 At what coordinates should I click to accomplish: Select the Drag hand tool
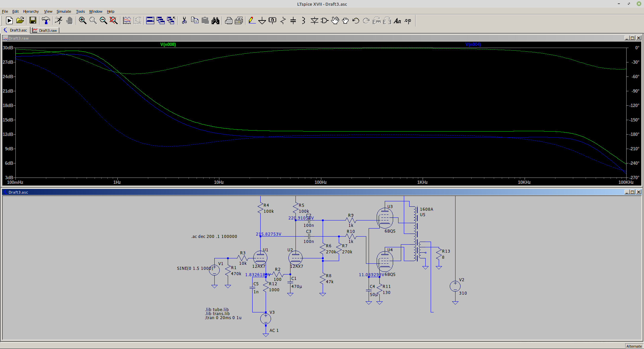click(x=345, y=21)
